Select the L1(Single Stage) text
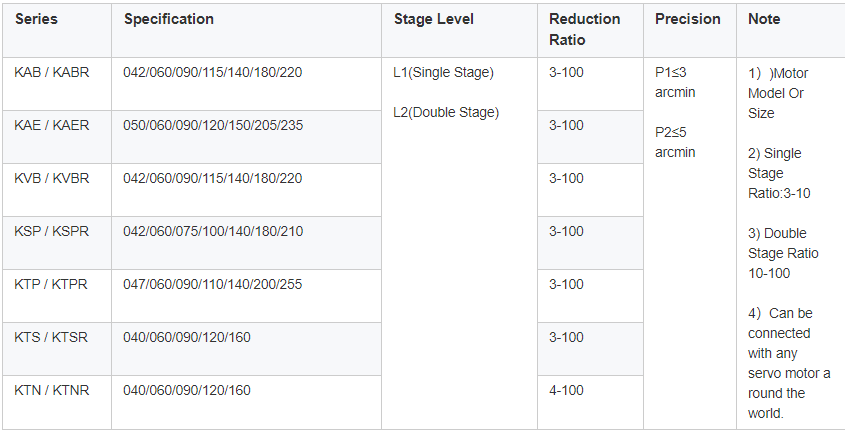Image resolution: width=847 pixels, height=435 pixels. click(443, 72)
